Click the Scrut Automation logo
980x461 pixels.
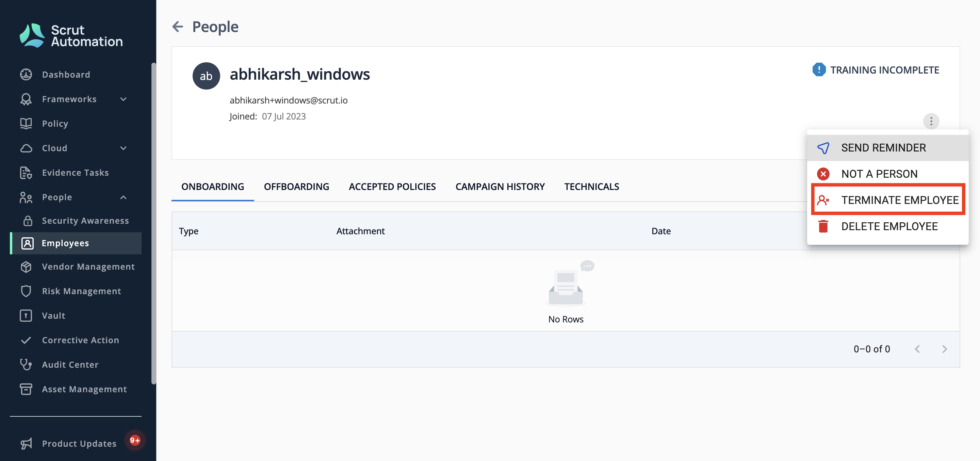tap(71, 35)
